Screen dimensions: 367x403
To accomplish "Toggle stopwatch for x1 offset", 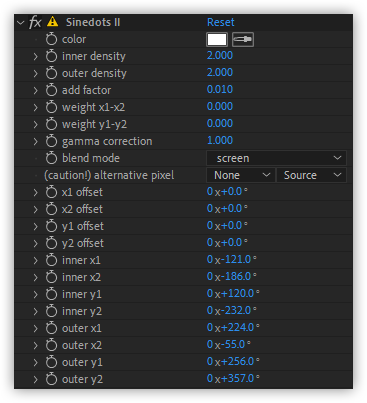I will (x=51, y=192).
